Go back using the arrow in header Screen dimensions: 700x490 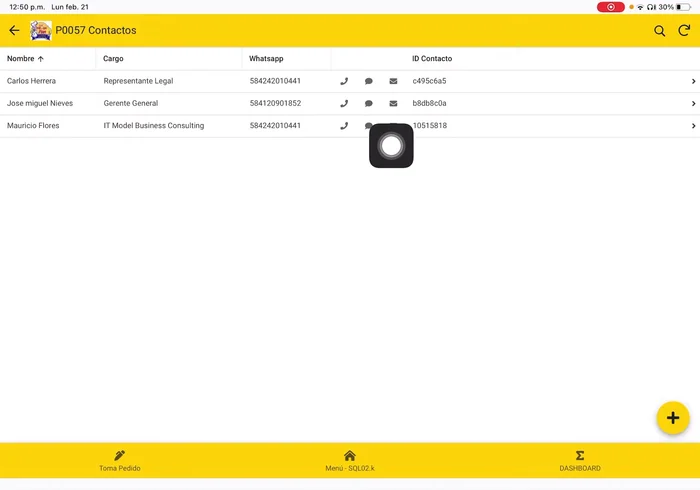point(14,30)
